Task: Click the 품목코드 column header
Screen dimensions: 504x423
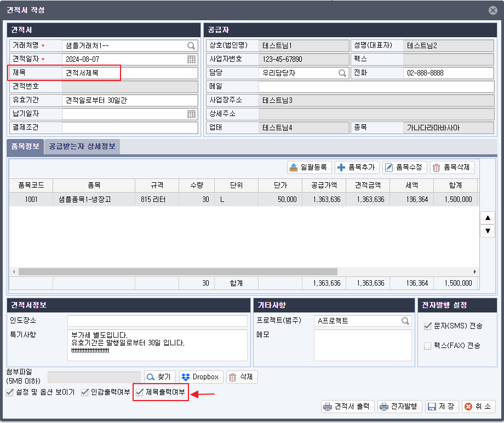Action: click(31, 186)
